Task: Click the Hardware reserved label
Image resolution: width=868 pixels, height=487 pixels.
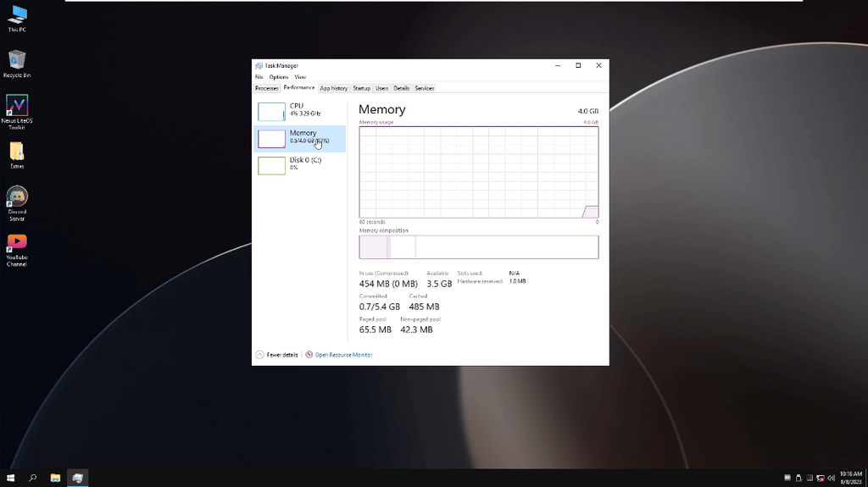Action: (480, 281)
